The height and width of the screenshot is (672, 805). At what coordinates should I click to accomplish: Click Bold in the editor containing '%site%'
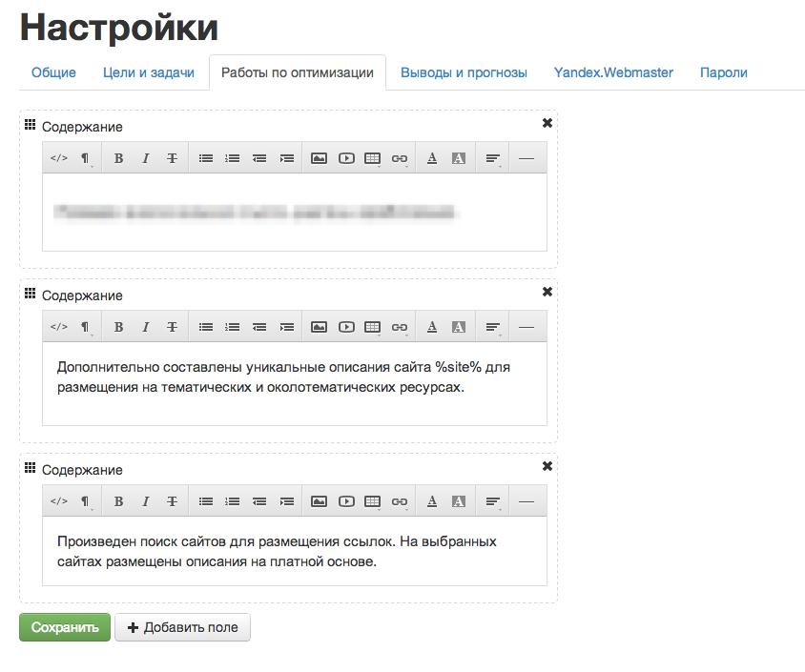pyautogui.click(x=118, y=327)
